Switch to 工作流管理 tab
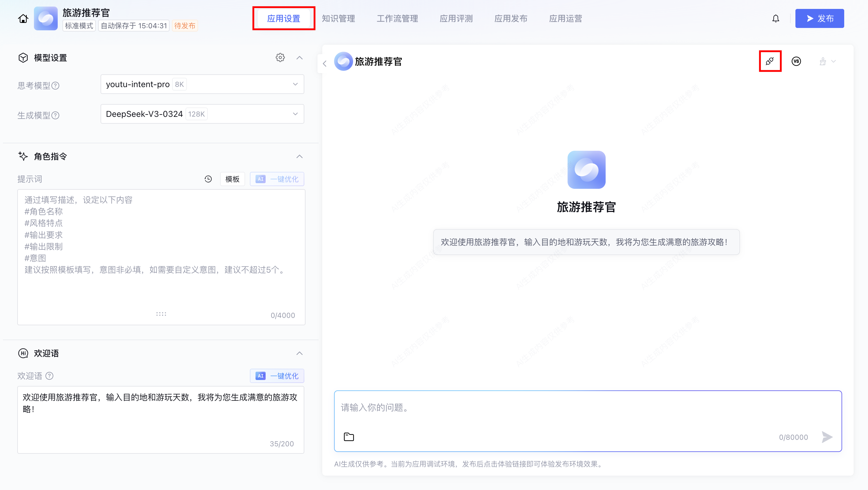 tap(397, 18)
